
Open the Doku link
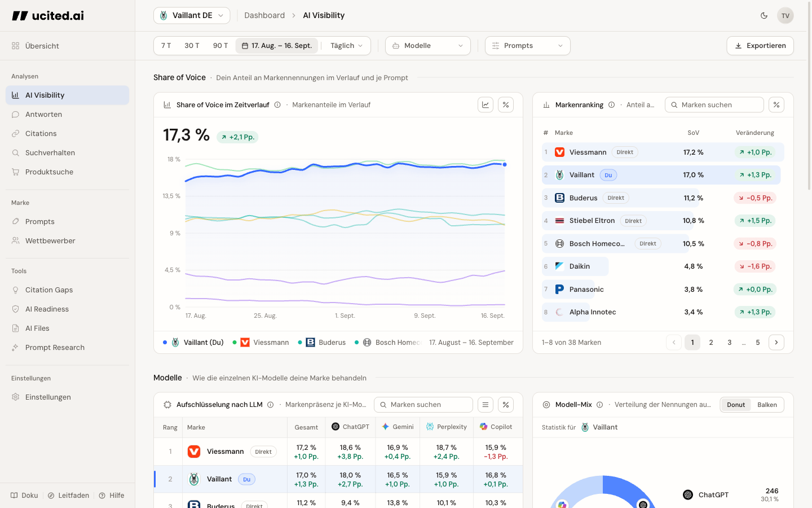coord(24,496)
